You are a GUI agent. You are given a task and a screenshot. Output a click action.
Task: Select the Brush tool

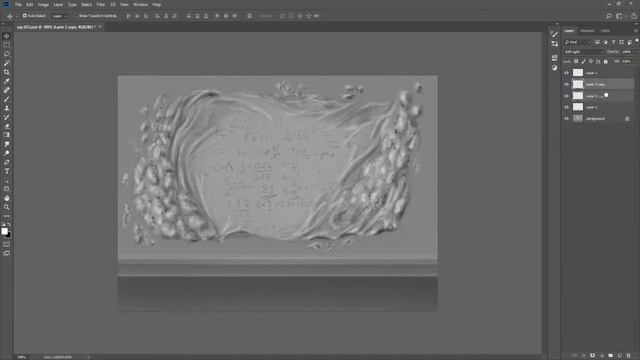point(7,99)
